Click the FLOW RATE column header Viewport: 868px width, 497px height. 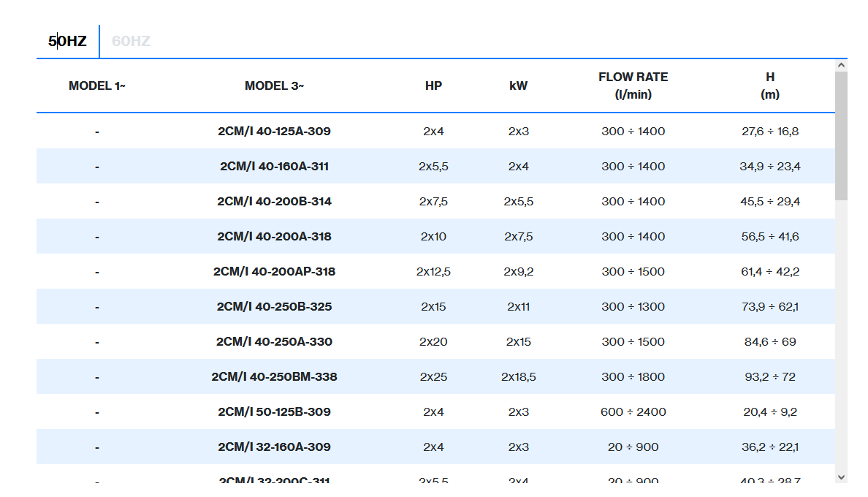pos(633,86)
